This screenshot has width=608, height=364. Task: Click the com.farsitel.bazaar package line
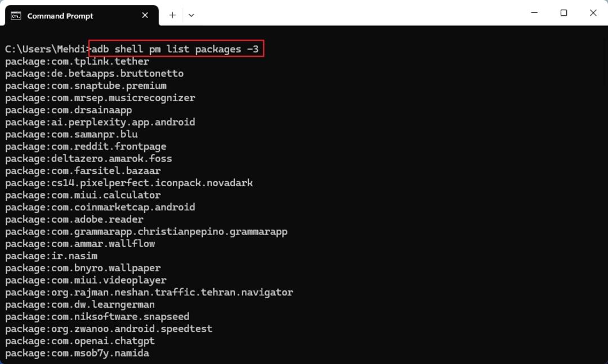[x=83, y=170]
